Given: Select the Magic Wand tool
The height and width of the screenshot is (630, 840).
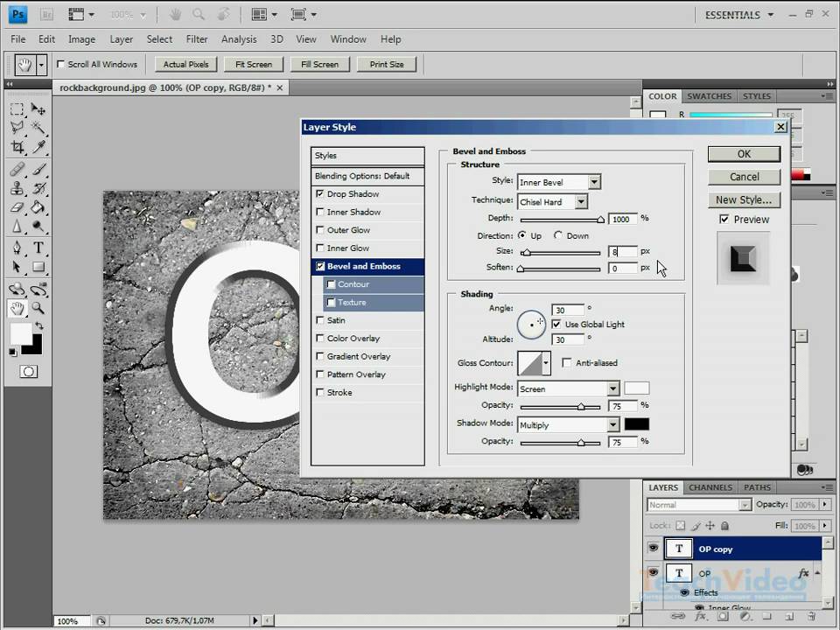Looking at the screenshot, I should pyautogui.click(x=38, y=128).
